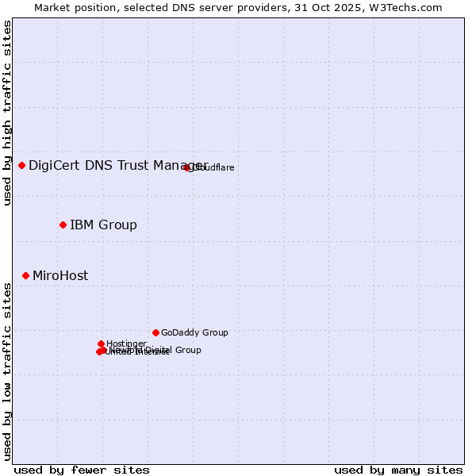Click the Cloudflare text label
The height and width of the screenshot is (476, 476).
[x=214, y=168]
